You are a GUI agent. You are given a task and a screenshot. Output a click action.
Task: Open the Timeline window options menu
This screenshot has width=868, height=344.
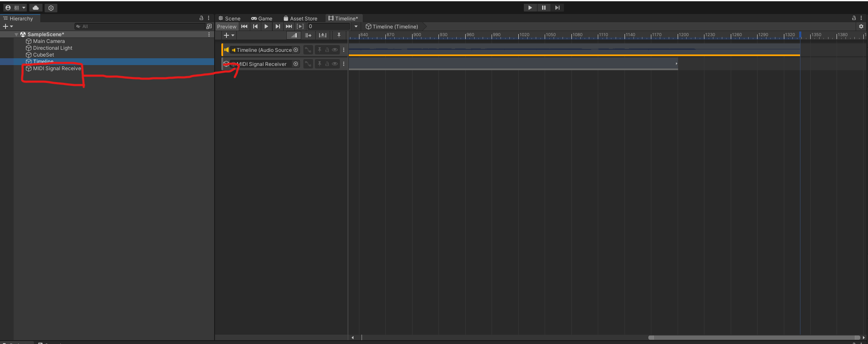(x=861, y=18)
